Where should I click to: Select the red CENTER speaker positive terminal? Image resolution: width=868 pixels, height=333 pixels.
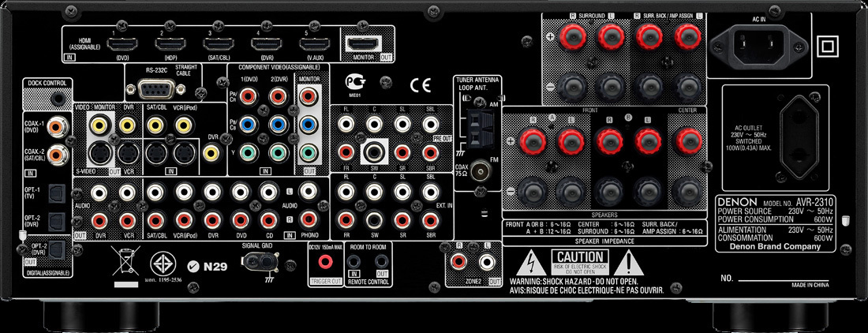click(689, 141)
